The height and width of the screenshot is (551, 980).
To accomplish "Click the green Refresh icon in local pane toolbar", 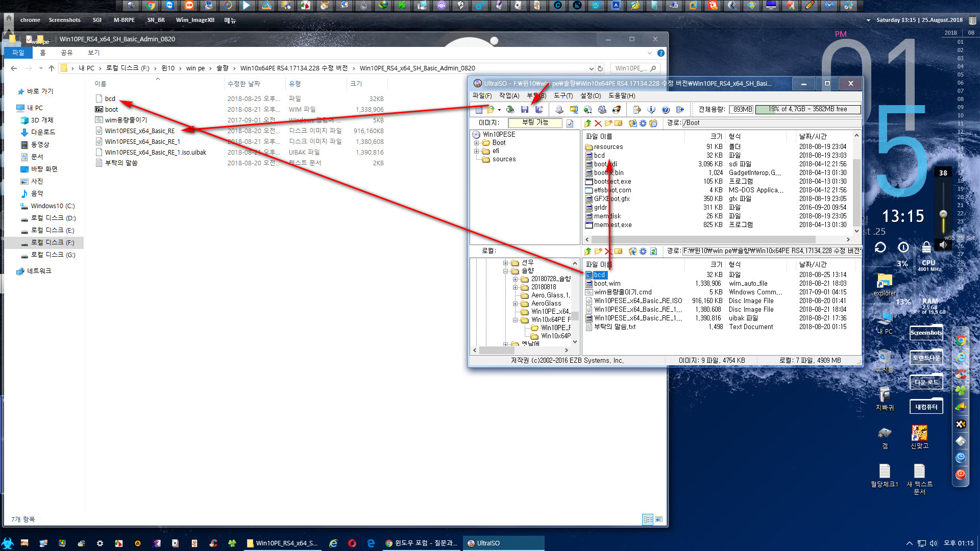I will (x=653, y=251).
